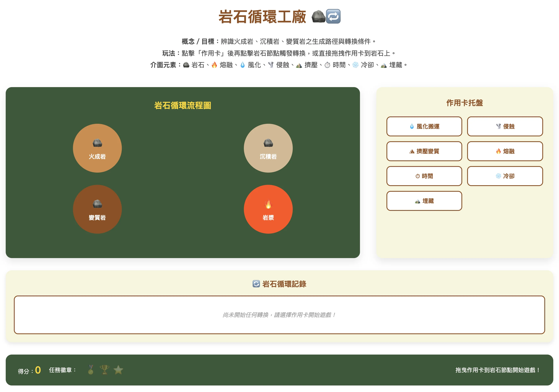The height and width of the screenshot is (392, 559).
Task: Choose the 擠壓變質 action card
Action: click(x=424, y=151)
